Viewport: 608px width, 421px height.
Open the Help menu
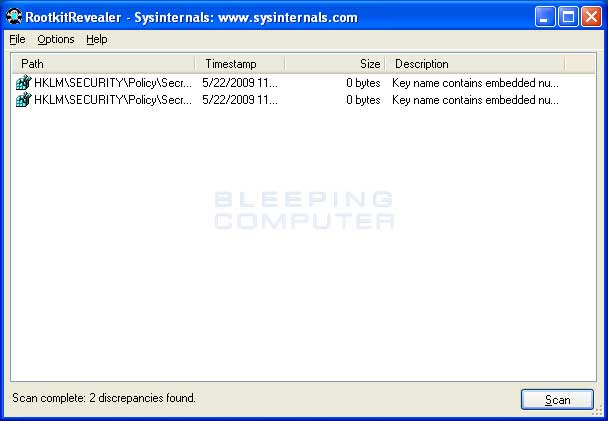tap(96, 40)
